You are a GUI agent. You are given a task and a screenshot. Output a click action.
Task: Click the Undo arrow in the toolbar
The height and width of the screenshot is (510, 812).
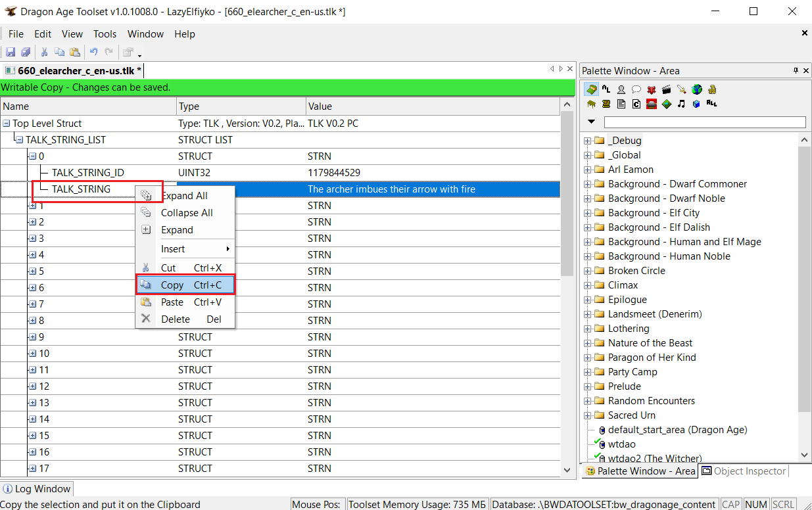[x=93, y=53]
